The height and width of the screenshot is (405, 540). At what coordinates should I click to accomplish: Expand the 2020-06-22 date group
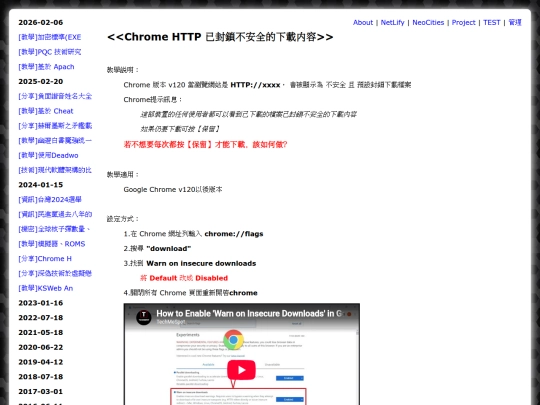tap(41, 347)
